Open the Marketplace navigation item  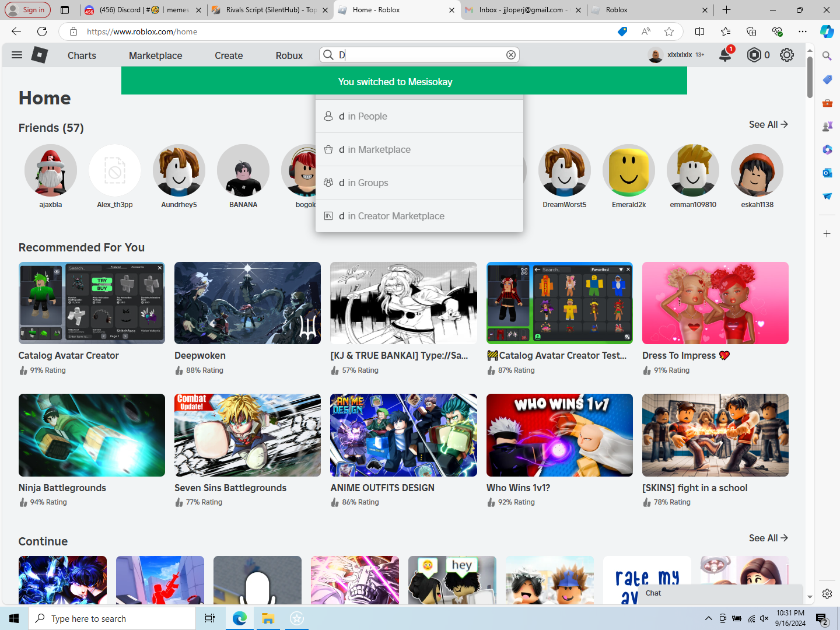[x=156, y=55]
